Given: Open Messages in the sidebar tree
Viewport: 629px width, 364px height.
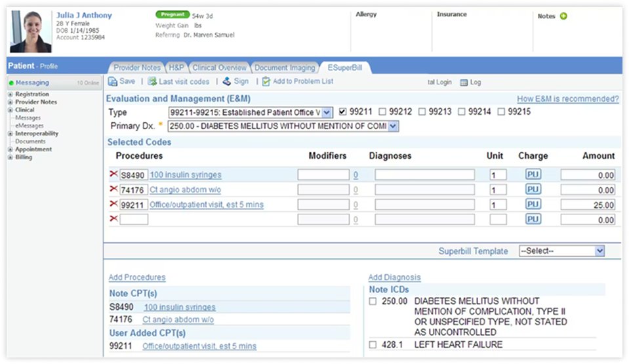Looking at the screenshot, I should pos(28,118).
